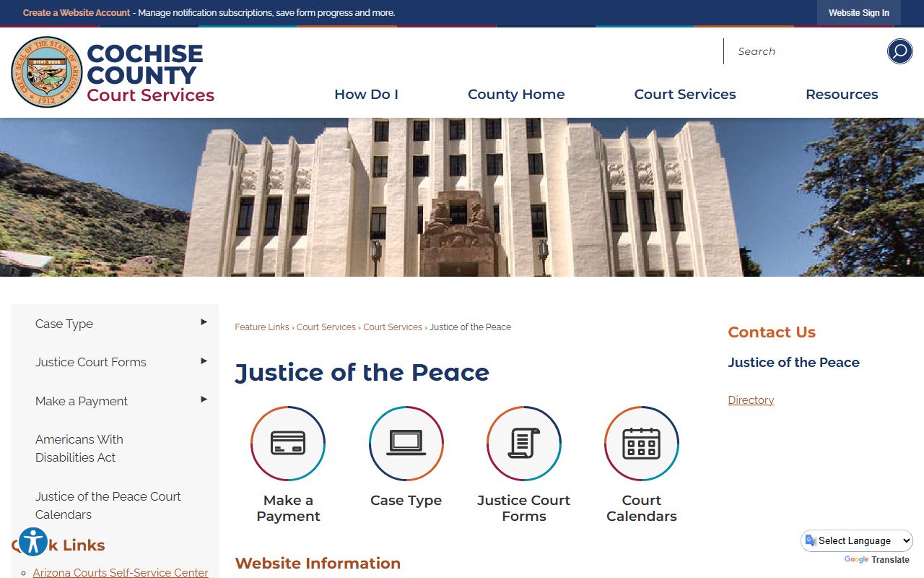Click the Justice Court Forms label link

(x=524, y=508)
